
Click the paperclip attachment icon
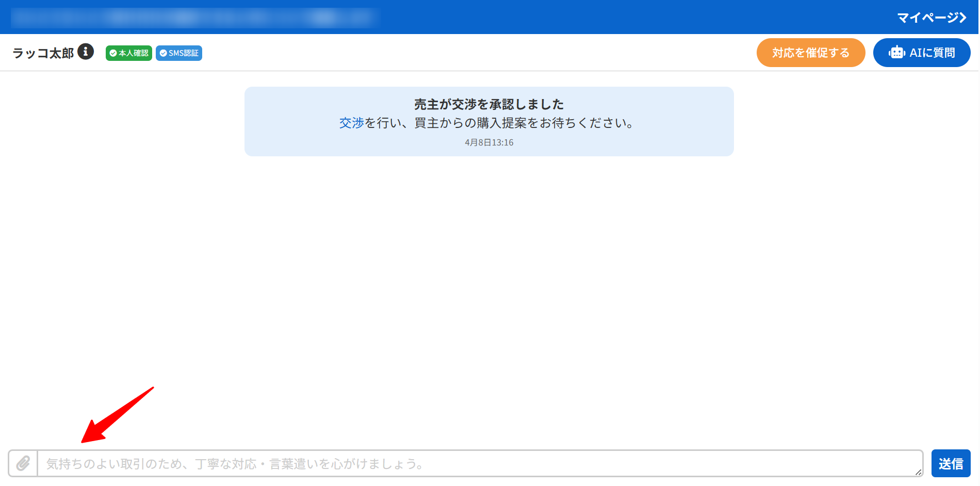click(23, 463)
